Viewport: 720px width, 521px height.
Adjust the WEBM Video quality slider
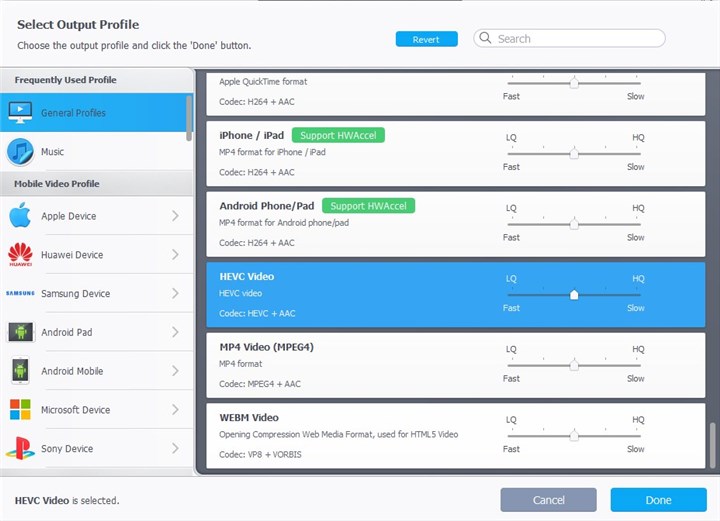(x=574, y=436)
